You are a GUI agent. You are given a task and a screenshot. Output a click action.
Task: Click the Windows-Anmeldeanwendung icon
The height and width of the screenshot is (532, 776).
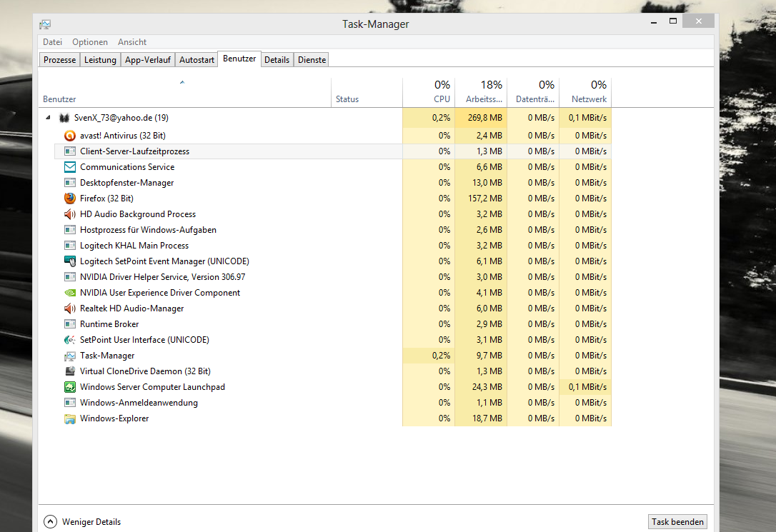tap(70, 403)
